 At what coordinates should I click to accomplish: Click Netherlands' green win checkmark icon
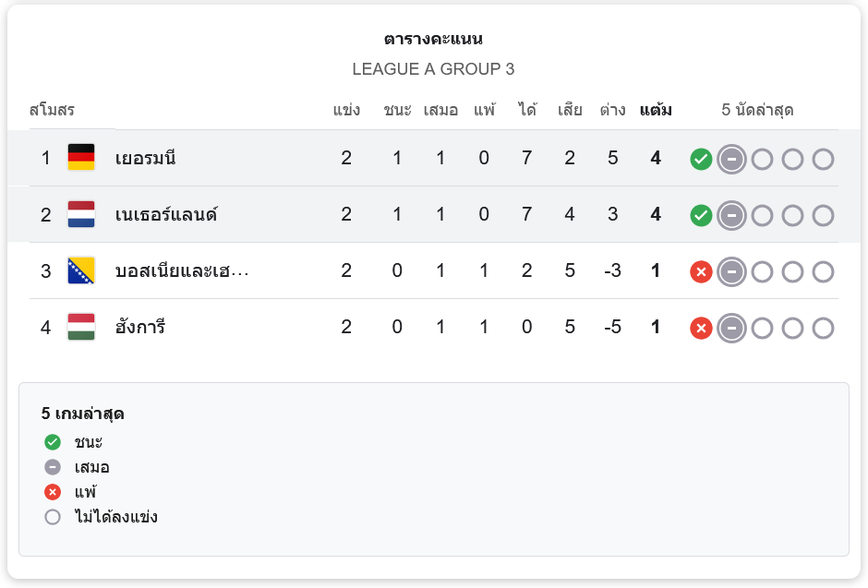coord(701,215)
